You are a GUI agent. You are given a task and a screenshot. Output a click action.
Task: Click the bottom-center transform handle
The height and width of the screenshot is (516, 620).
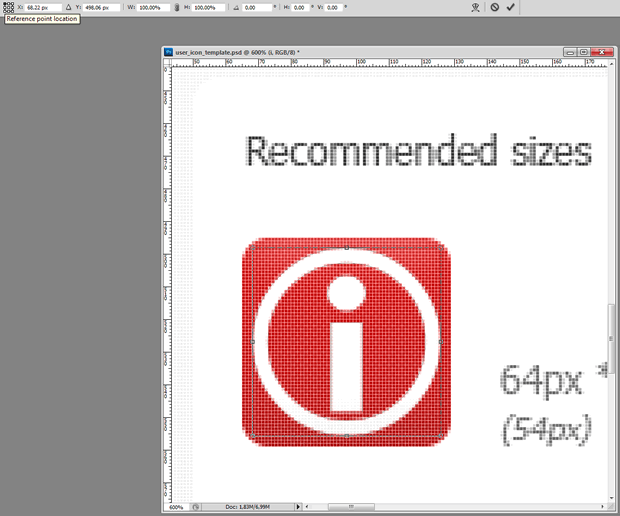[x=347, y=436]
